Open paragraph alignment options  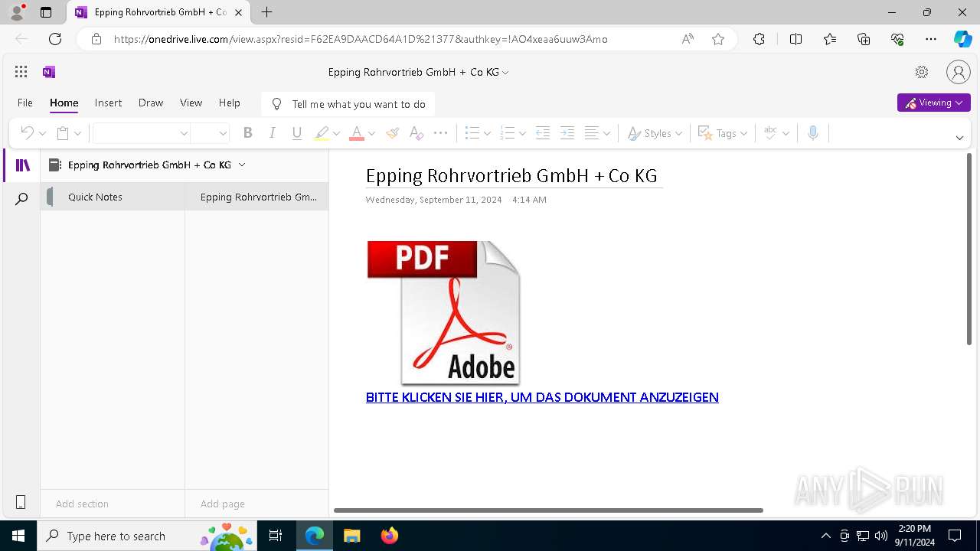[597, 133]
